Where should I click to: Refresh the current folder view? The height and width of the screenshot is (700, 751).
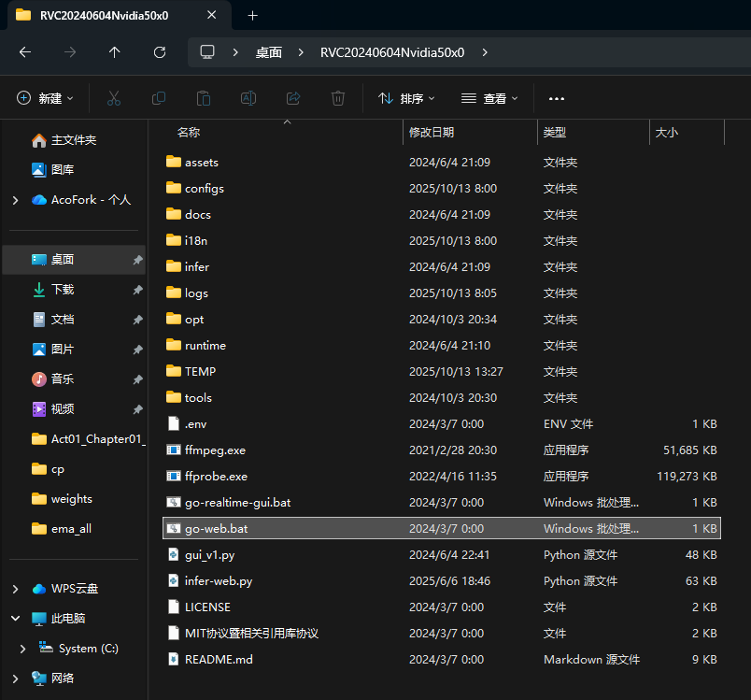pyautogui.click(x=160, y=52)
